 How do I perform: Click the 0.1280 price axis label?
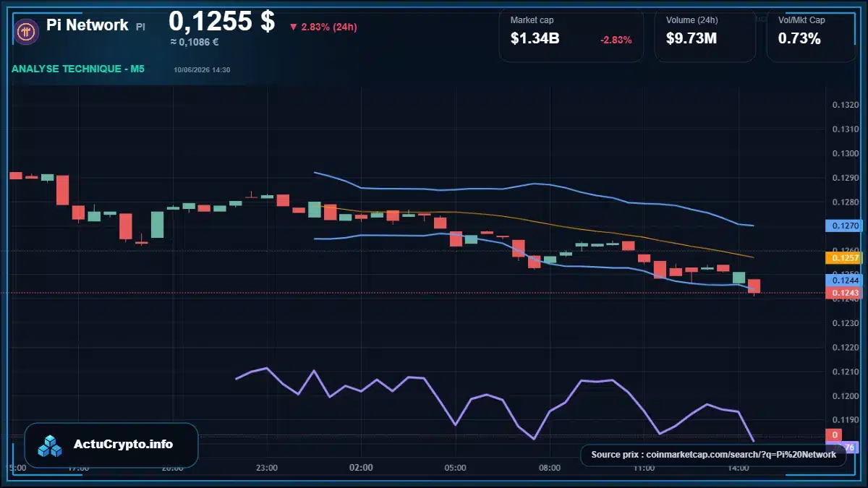(x=845, y=202)
